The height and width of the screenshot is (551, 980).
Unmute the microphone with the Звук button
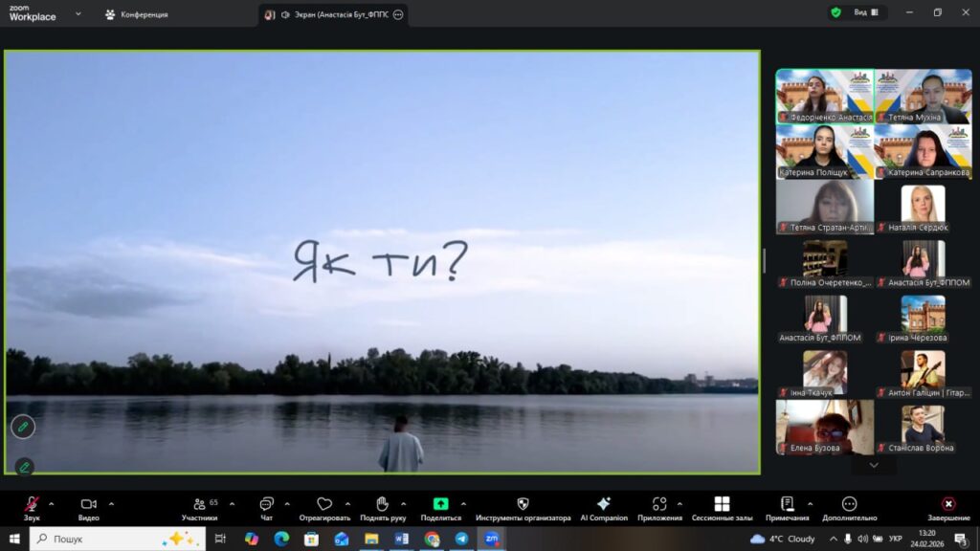click(32, 504)
